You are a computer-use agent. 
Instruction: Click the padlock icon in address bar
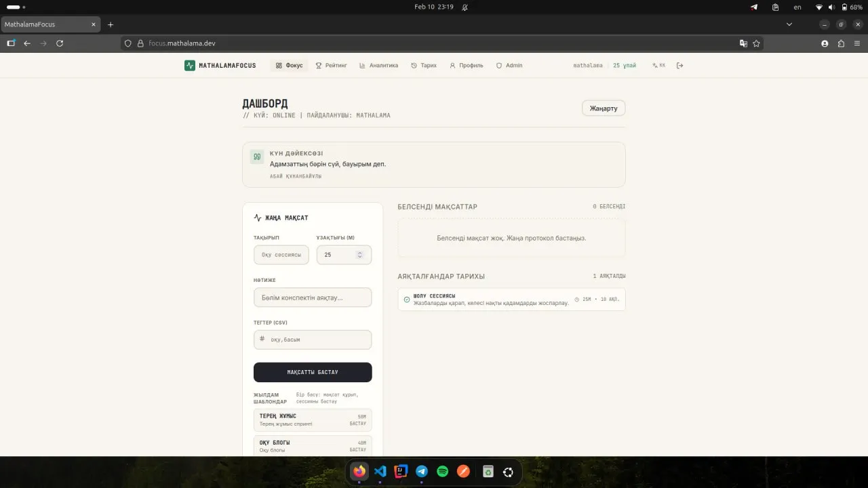click(x=141, y=43)
